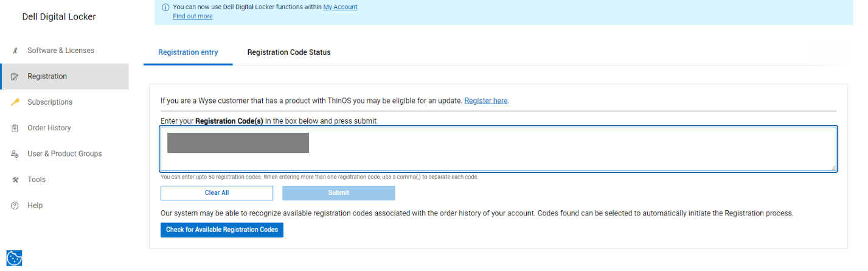Image resolution: width=868 pixels, height=271 pixels.
Task: Click the Order History clipboard icon
Action: (15, 128)
